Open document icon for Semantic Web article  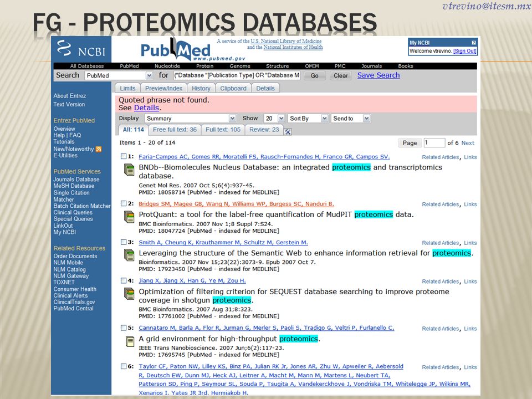(x=129, y=255)
